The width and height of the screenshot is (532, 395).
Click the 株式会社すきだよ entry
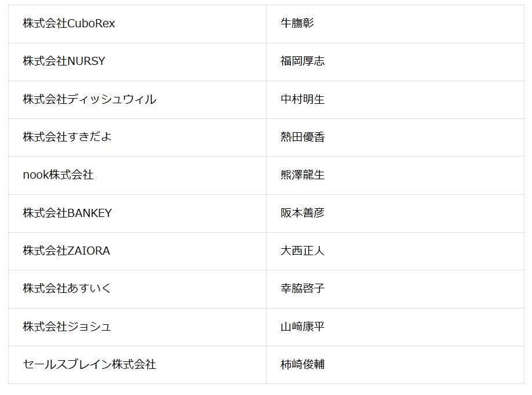(x=67, y=137)
